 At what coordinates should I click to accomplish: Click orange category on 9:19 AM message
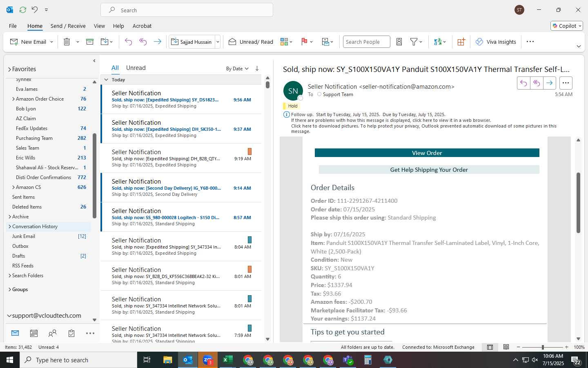tap(249, 151)
